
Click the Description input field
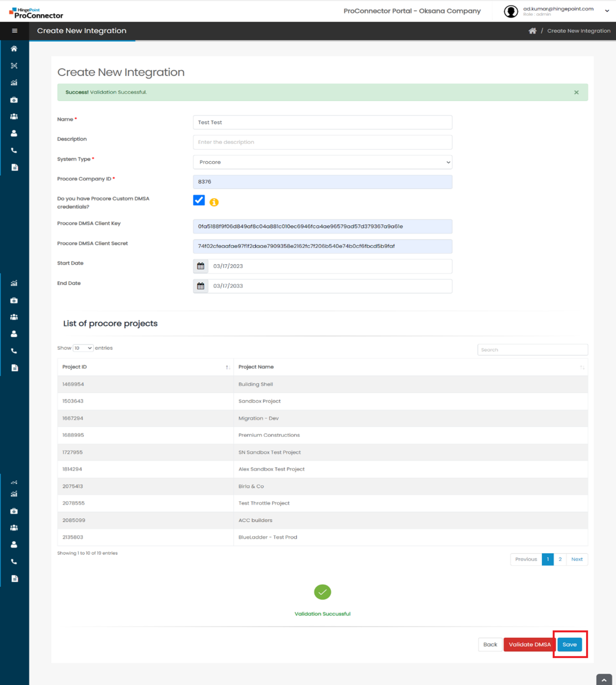tap(322, 142)
